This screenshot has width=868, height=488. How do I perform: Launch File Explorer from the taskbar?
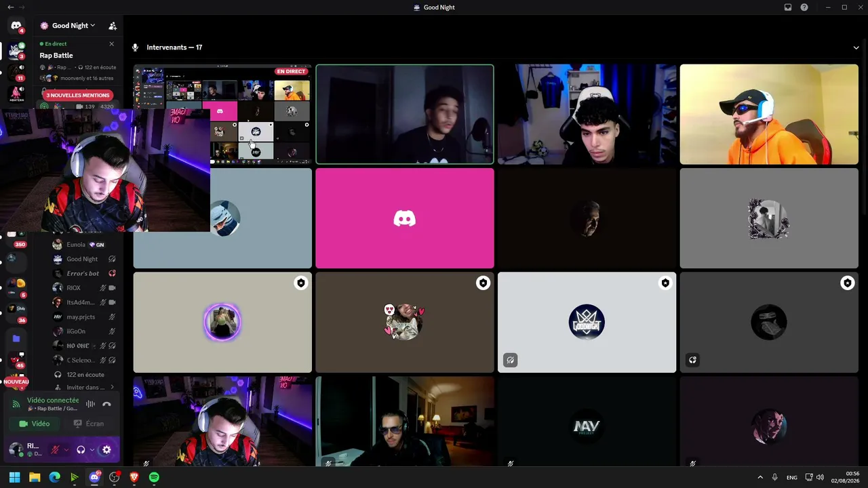(x=35, y=477)
